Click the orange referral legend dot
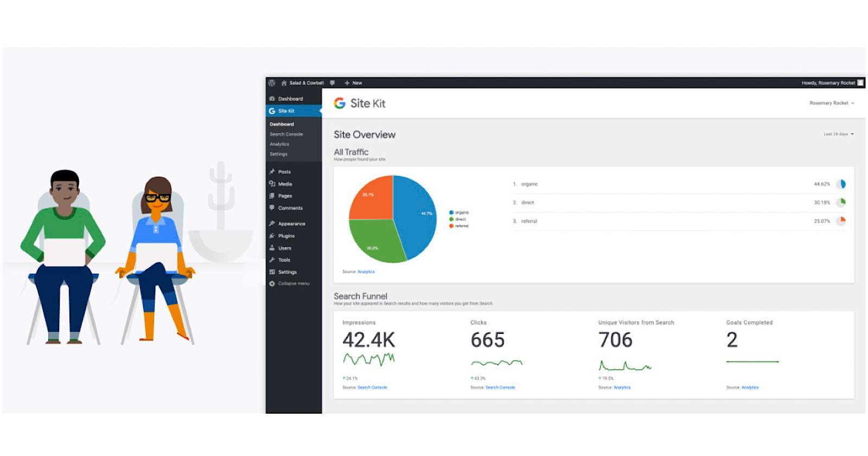Viewport: 868px width, 456px height. coord(451,226)
